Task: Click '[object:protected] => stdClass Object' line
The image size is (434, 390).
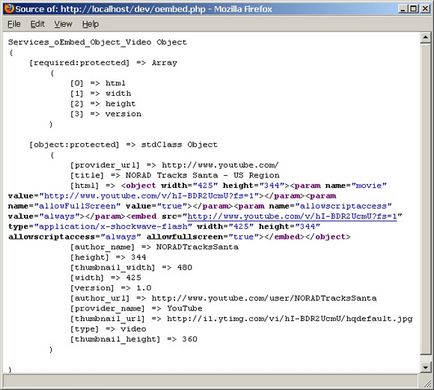Action: tap(123, 145)
